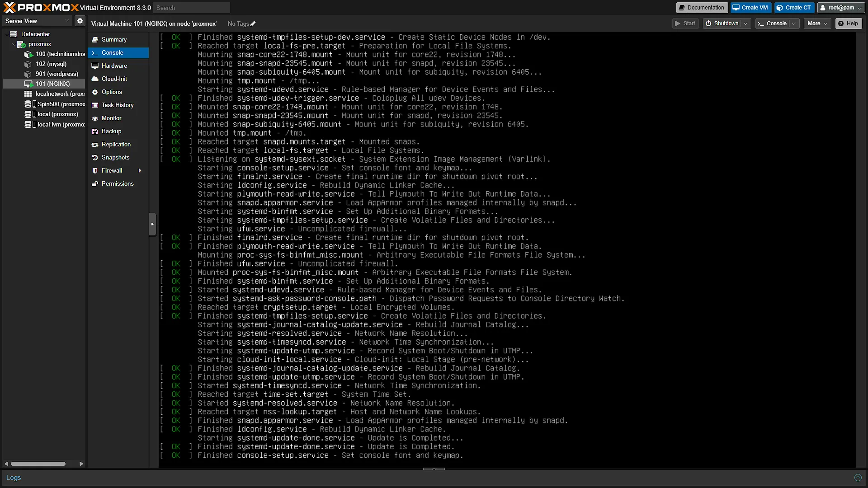Click the Logs label
This screenshot has height=488, width=868.
[14, 478]
